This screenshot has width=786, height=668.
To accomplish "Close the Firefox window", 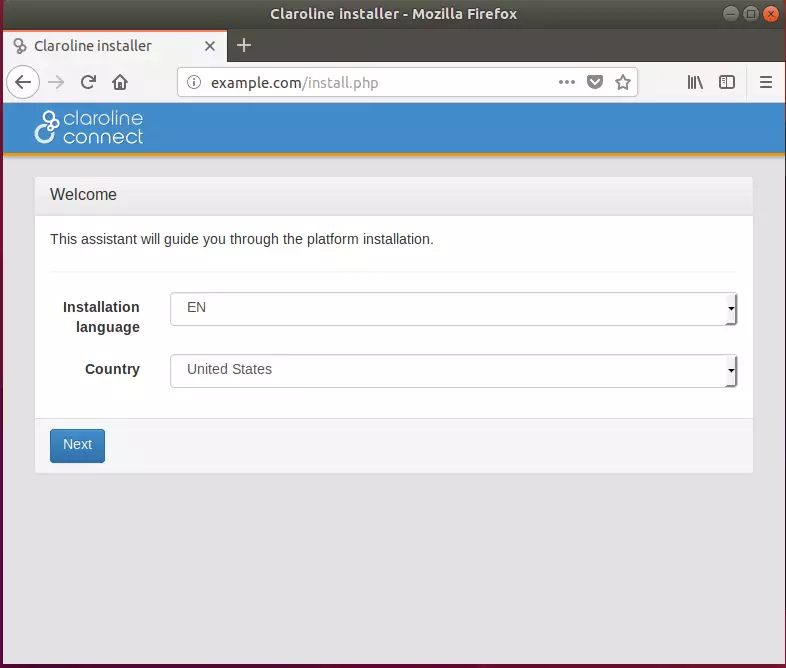I will point(770,14).
